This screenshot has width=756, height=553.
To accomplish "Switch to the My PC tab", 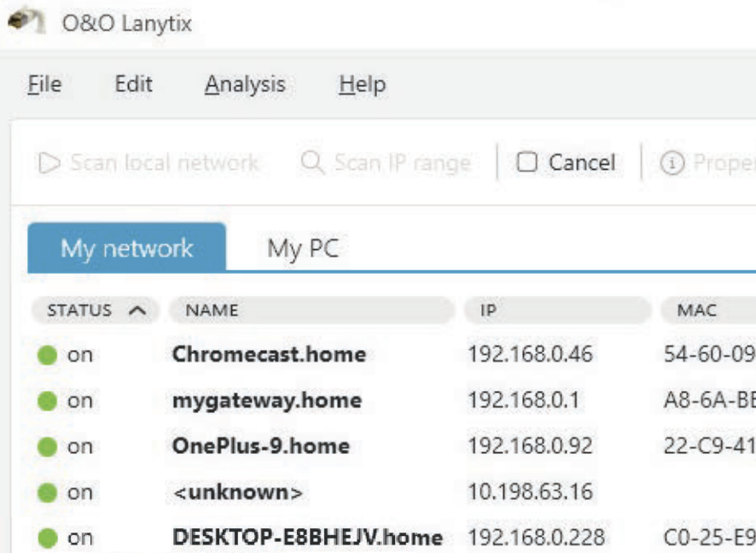I will tap(303, 249).
